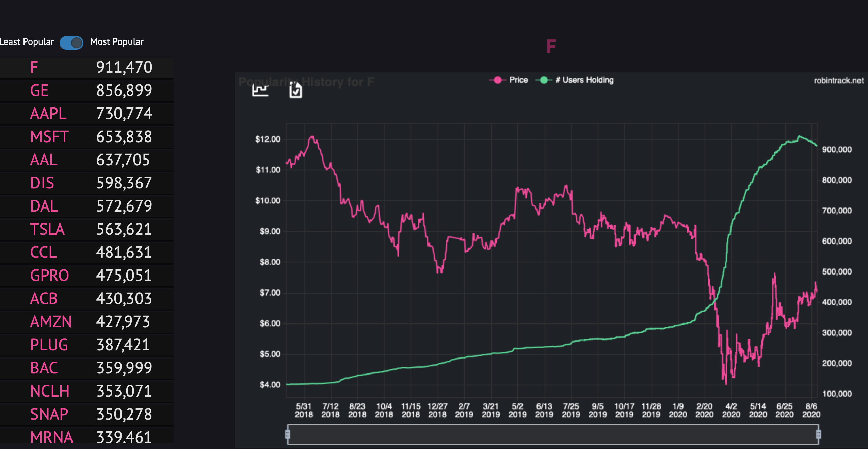868x449 pixels.
Task: Click the left handle of range slider
Action: 288,434
